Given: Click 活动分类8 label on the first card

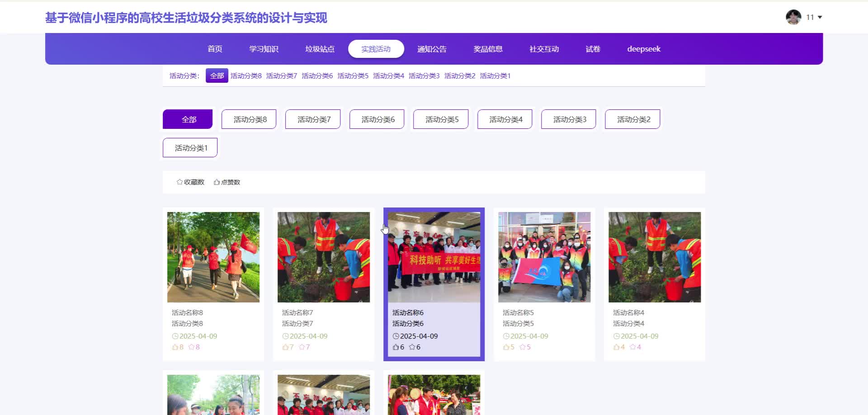Looking at the screenshot, I should [187, 324].
